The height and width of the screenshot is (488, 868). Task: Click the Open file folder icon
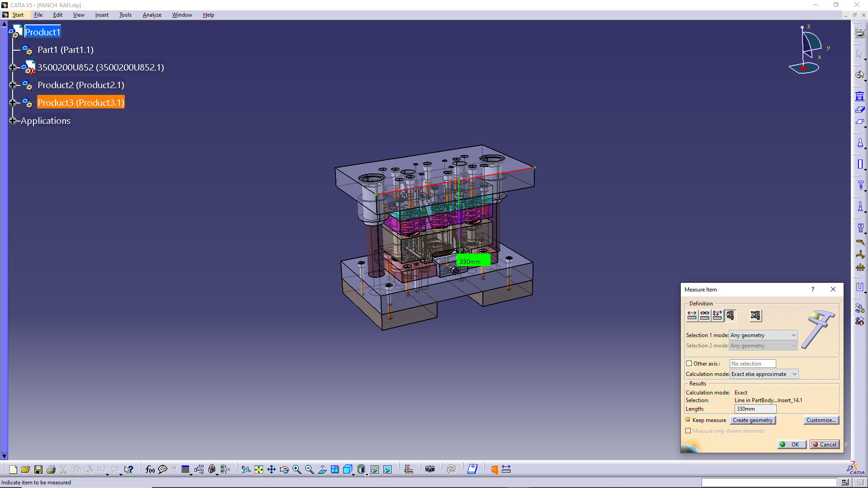click(x=26, y=469)
